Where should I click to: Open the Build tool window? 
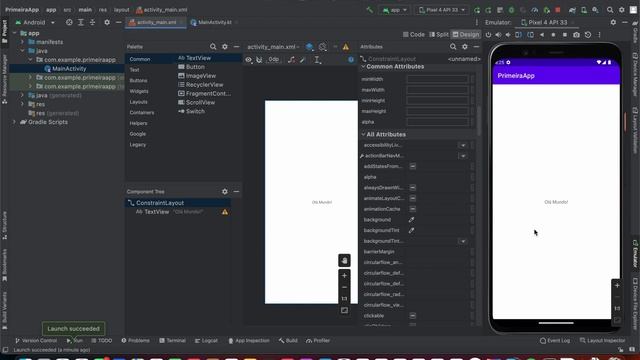pyautogui.click(x=288, y=340)
